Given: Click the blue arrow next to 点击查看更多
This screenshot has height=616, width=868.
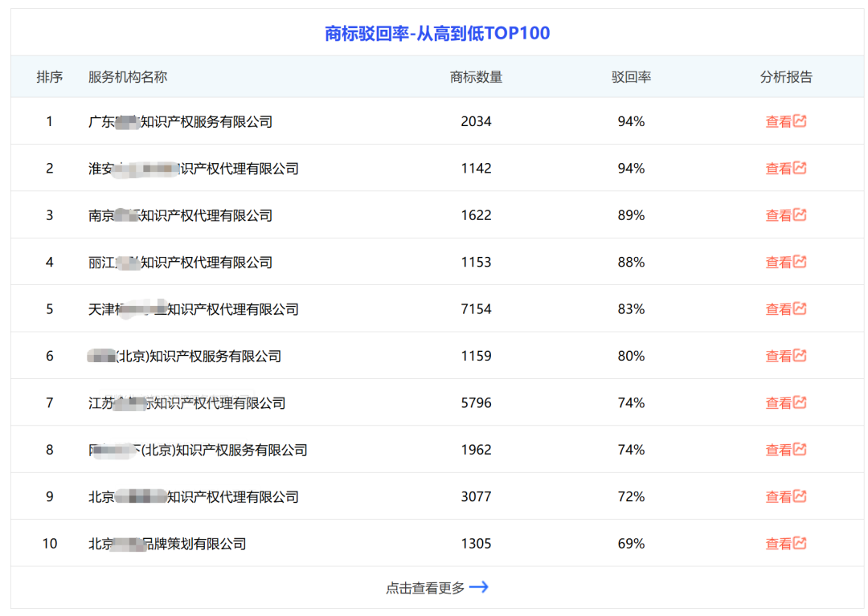Looking at the screenshot, I should click(479, 587).
